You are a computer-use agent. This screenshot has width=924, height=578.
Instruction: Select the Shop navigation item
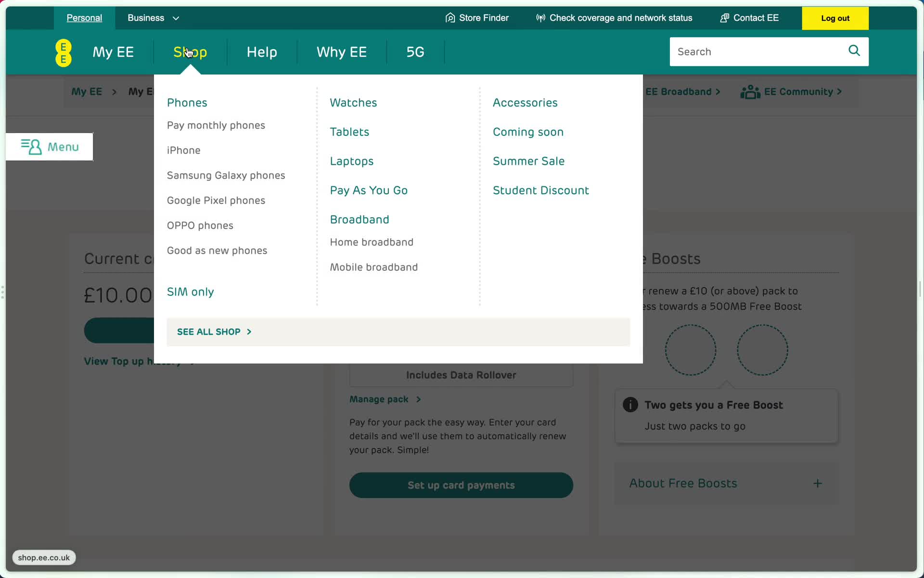pyautogui.click(x=190, y=52)
